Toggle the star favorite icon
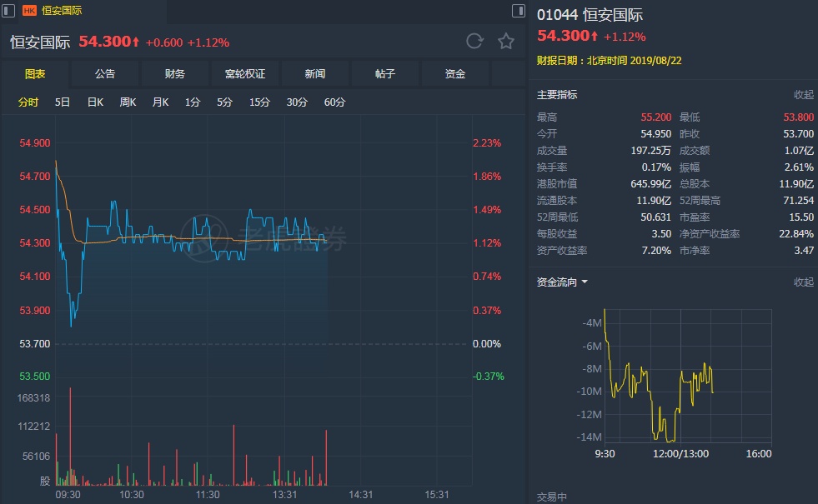The image size is (818, 504). (x=506, y=42)
